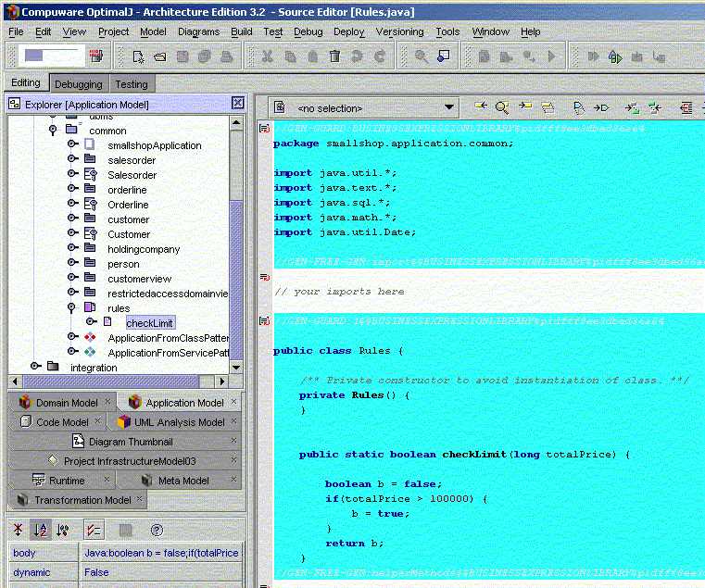Select the checkLimit tree item
Viewport: 705px width, 588px height.
coord(150,323)
